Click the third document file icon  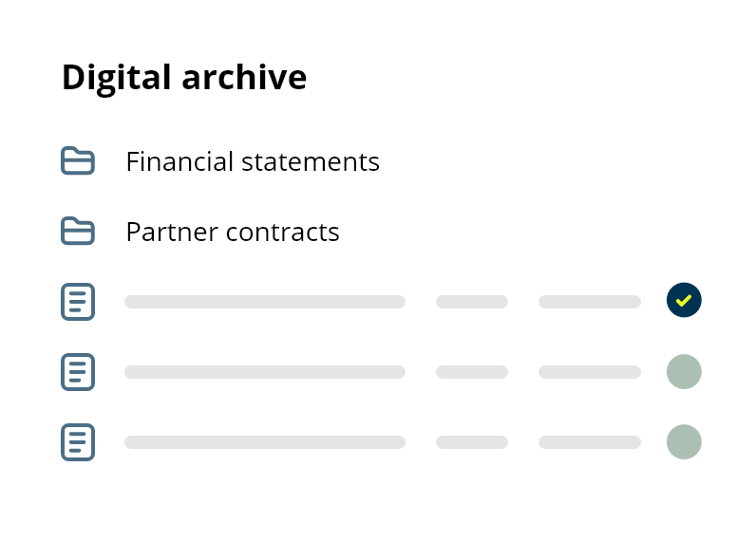[78, 442]
